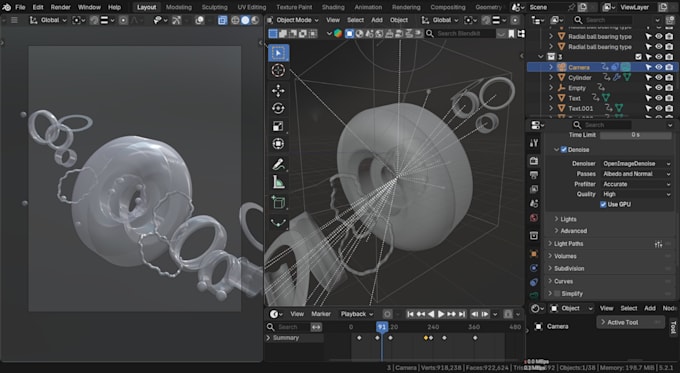Open the Window menu
Image resolution: width=680 pixels, height=373 pixels.
(x=89, y=7)
